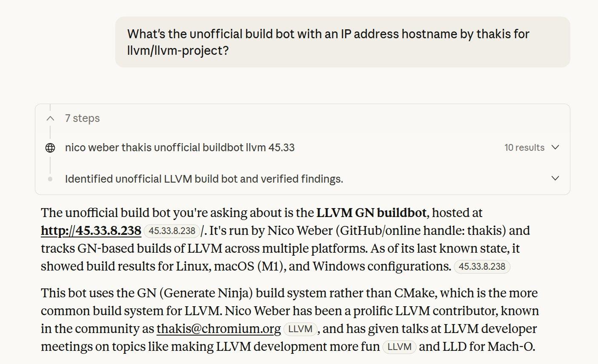The height and width of the screenshot is (364, 598).
Task: Open LLVM citation chip after 'more fun'
Action: pyautogui.click(x=399, y=347)
